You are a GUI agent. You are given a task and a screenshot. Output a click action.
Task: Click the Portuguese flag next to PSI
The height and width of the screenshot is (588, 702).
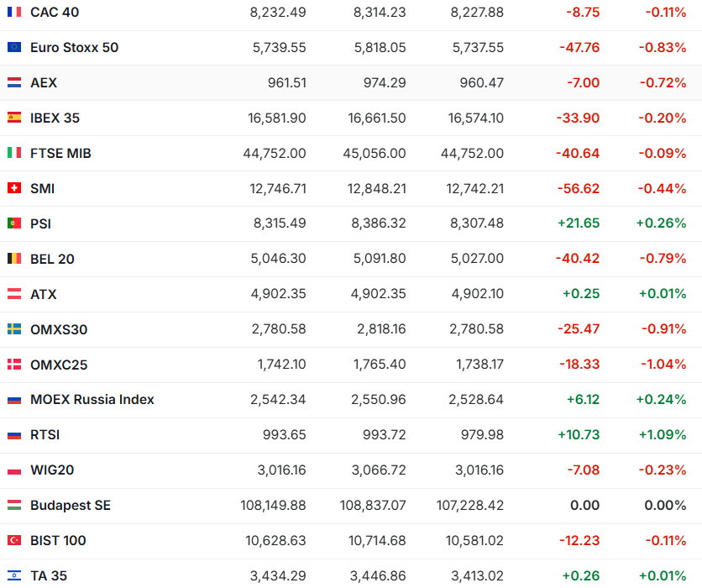(x=14, y=223)
